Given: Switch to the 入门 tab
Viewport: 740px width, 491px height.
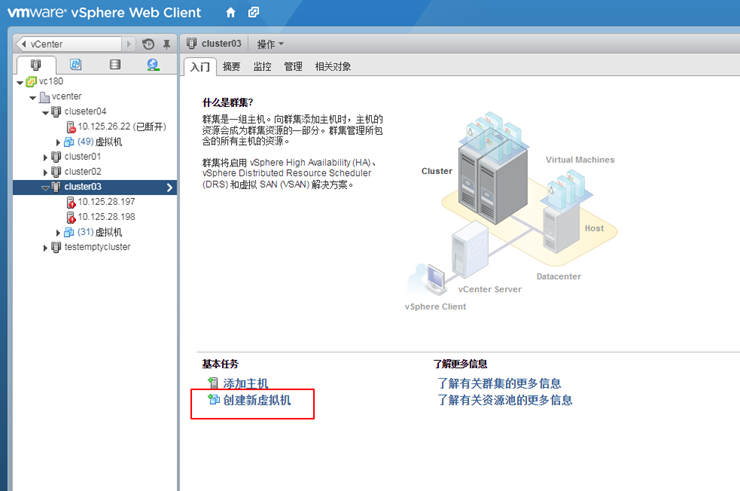Looking at the screenshot, I should [x=200, y=67].
